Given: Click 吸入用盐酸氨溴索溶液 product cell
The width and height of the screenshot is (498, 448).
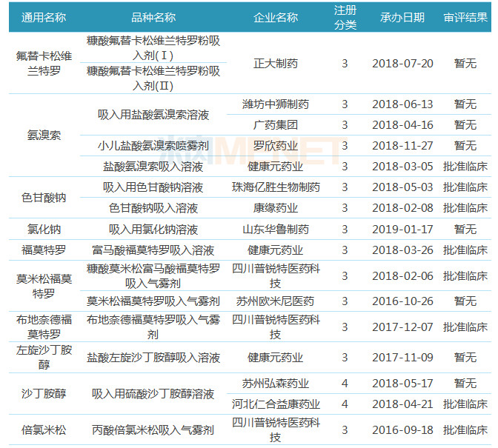Looking at the screenshot, I should pyautogui.click(x=153, y=115).
